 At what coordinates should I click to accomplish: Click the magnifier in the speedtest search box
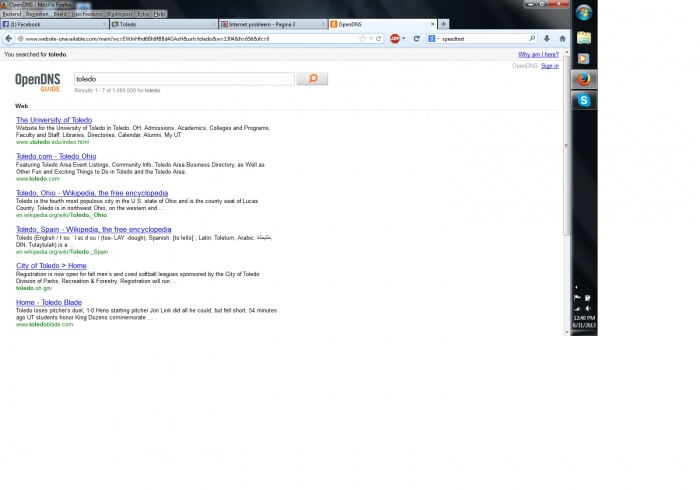click(532, 38)
